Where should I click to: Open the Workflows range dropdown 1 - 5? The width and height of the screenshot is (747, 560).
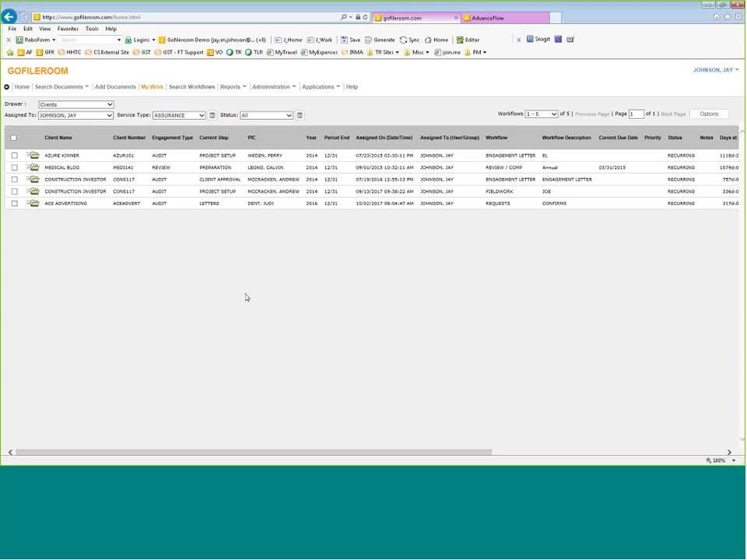542,114
